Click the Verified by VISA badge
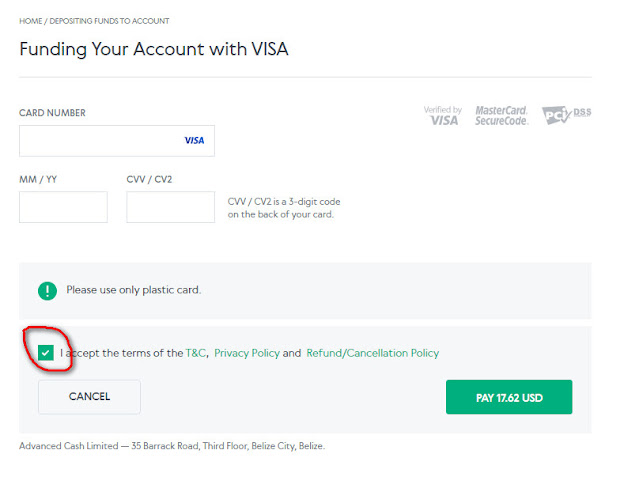Viewport: 639px width, 488px height. point(442,115)
